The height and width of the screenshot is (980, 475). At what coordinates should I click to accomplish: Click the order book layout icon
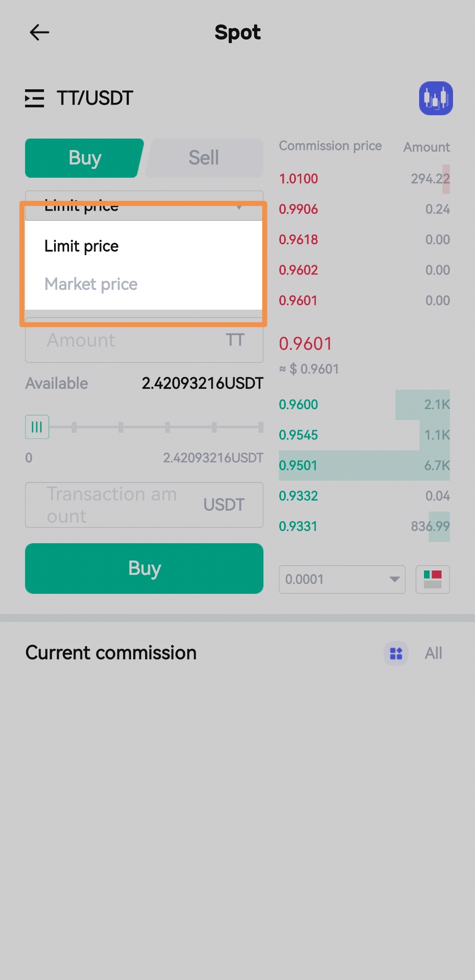(x=432, y=579)
